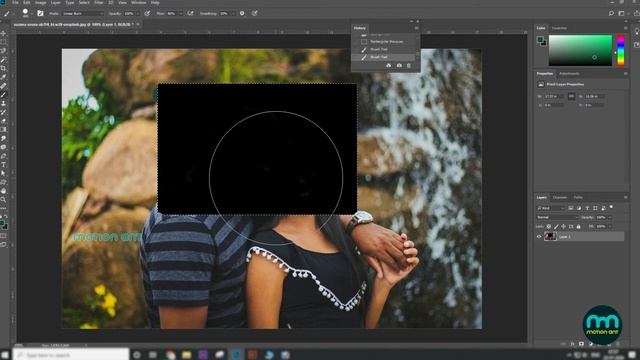Click the Layer 1 thumbnail

pyautogui.click(x=550, y=236)
